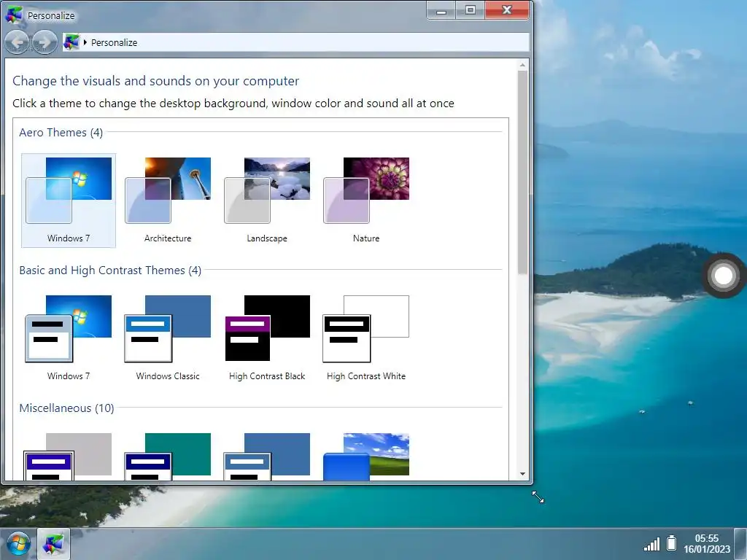The image size is (747, 560).
Task: Click the Personalize breadcrumb text
Action: [115, 42]
